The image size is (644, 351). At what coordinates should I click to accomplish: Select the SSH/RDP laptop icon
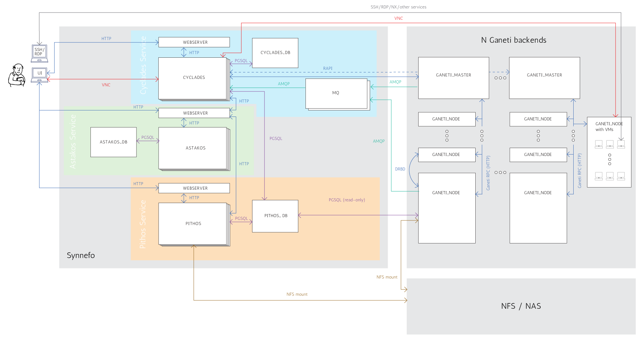39,53
